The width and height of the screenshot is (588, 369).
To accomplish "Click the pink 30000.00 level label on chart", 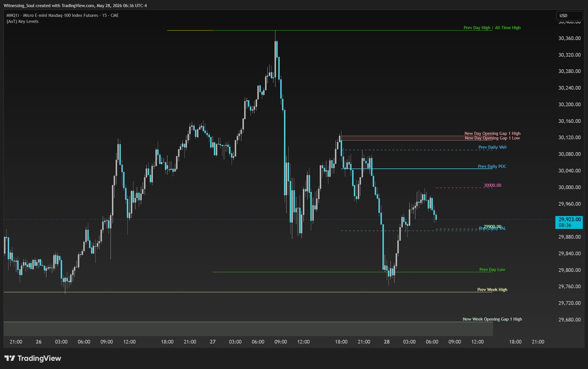I will [x=492, y=185].
